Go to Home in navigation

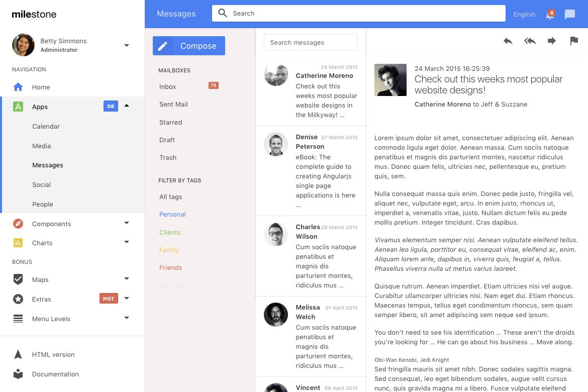point(41,87)
